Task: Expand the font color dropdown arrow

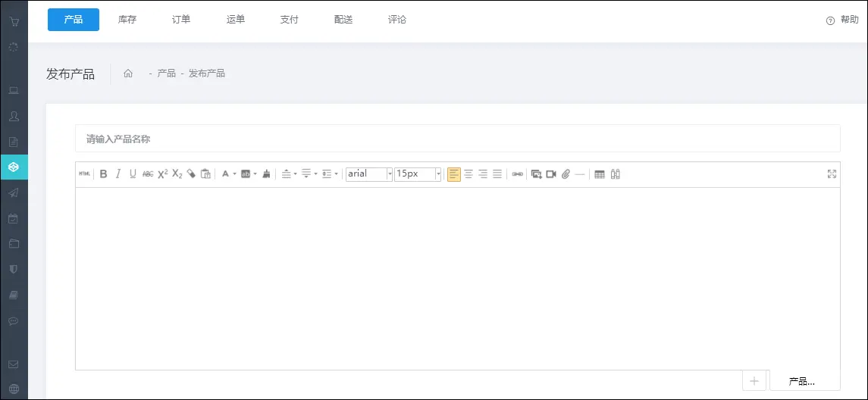Action: click(235, 174)
